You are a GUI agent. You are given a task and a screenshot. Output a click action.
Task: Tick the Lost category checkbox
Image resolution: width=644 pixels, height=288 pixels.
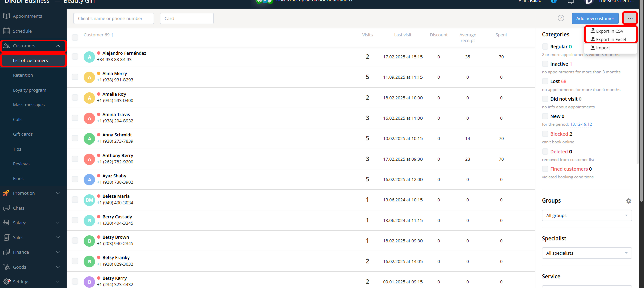click(x=545, y=81)
